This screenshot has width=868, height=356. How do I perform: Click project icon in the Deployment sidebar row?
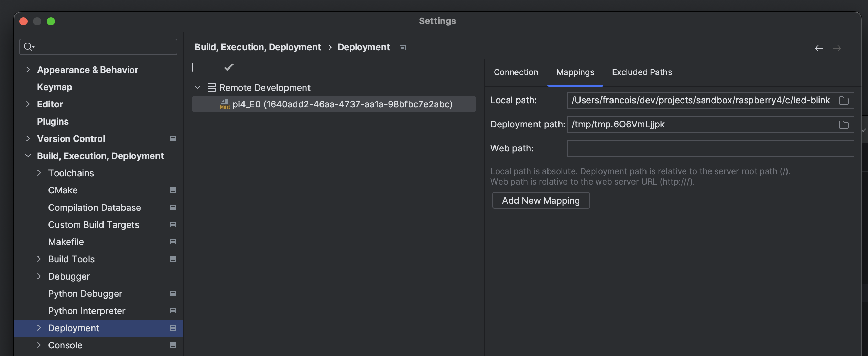tap(173, 328)
